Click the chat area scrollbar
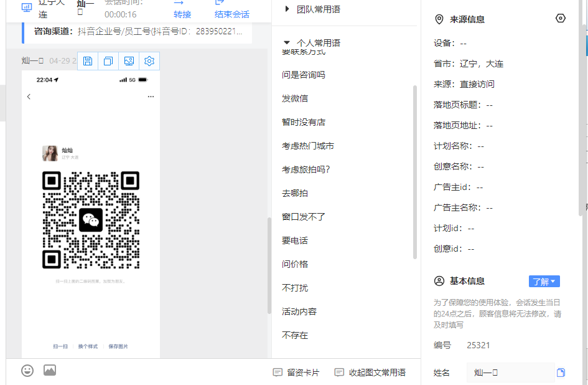The image size is (588, 385). pos(269,265)
